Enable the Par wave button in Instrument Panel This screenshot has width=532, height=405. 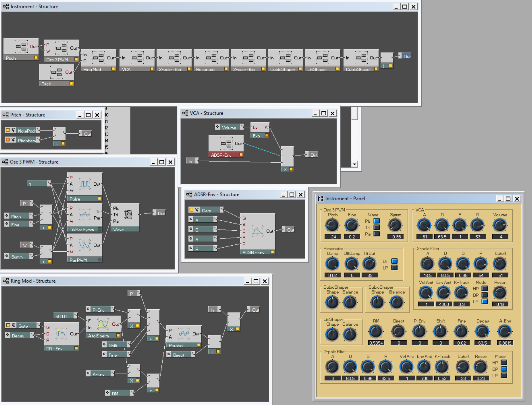377,234
